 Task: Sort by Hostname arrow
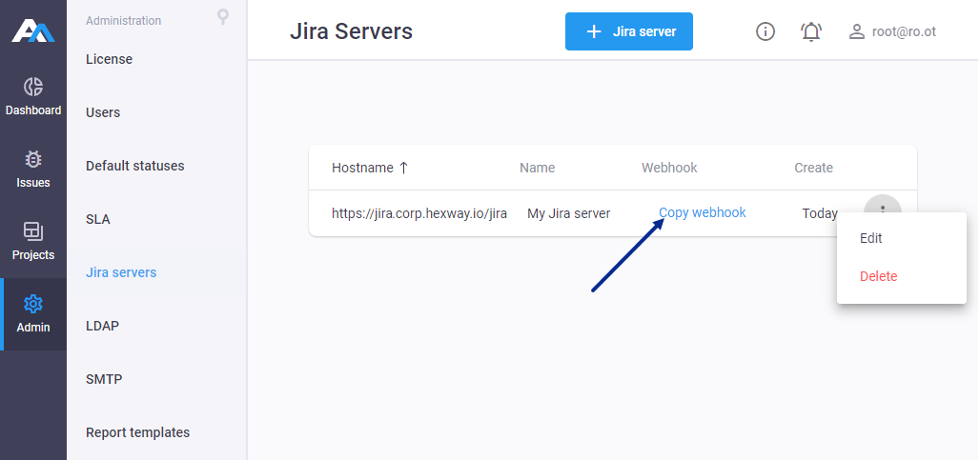point(404,168)
